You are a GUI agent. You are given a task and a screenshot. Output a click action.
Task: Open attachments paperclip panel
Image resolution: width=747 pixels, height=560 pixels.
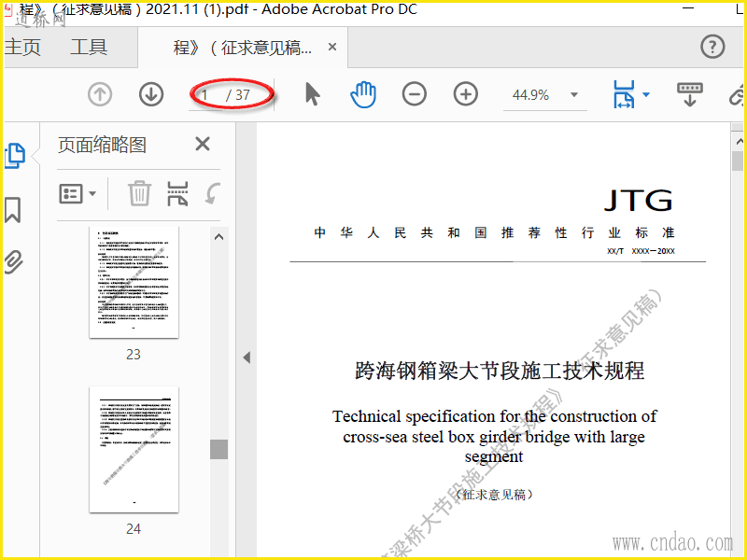click(13, 262)
